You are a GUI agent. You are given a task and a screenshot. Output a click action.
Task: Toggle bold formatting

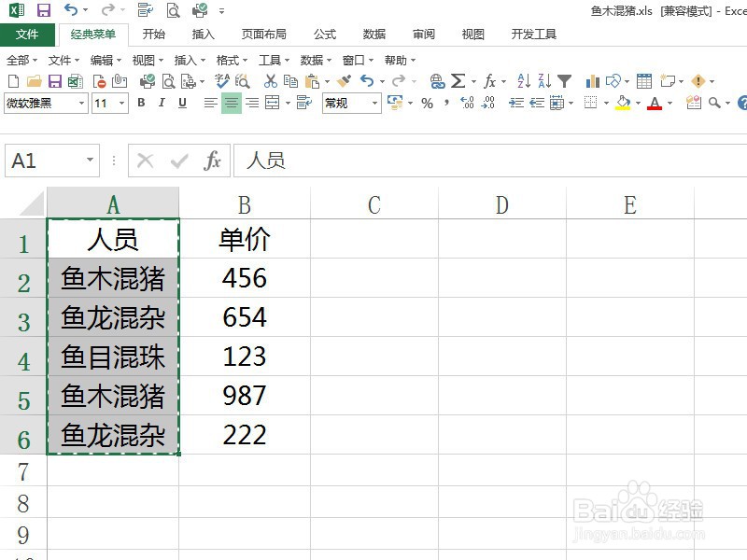point(140,103)
